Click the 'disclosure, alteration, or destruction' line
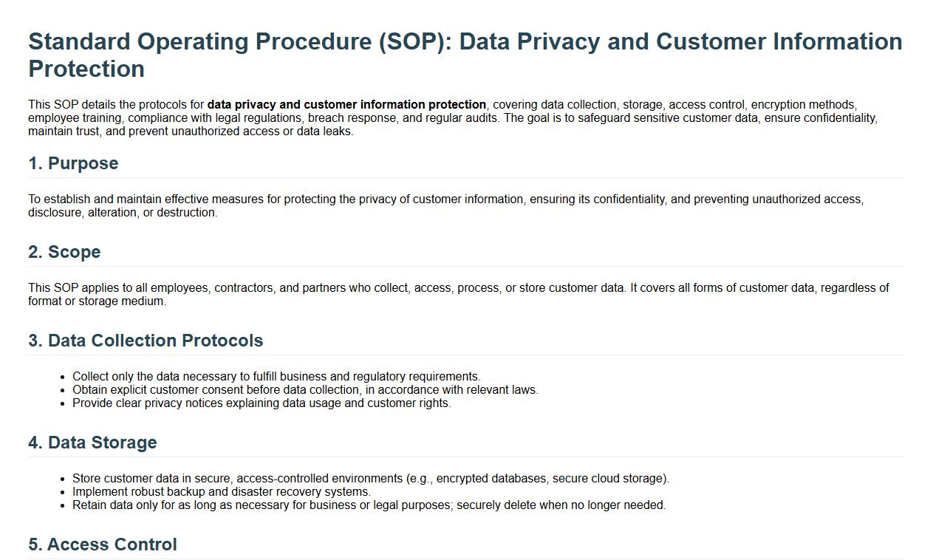The width and height of the screenshot is (933, 560). (123, 213)
